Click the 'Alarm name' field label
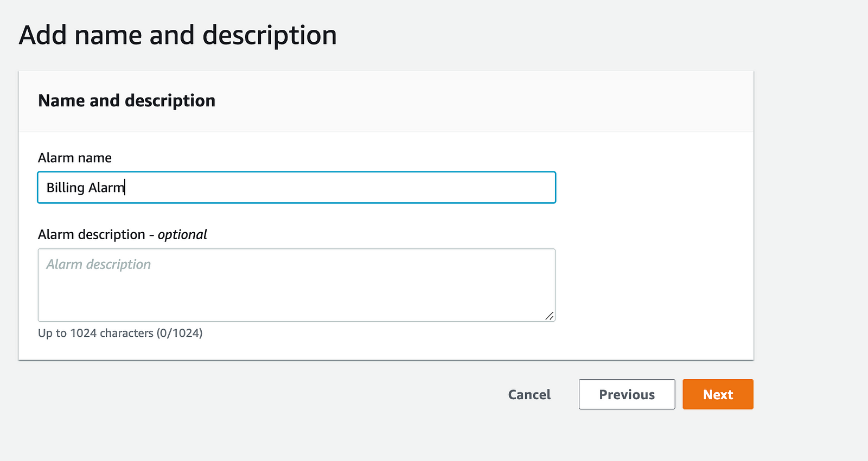 [x=75, y=158]
